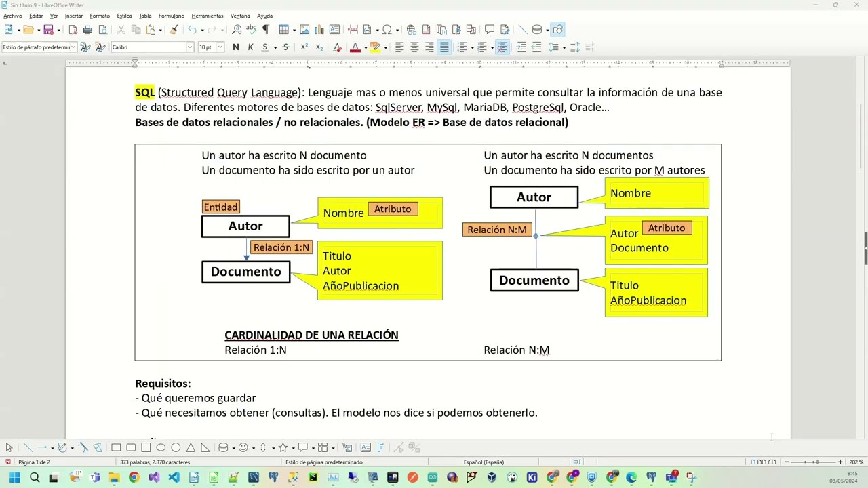Click the Spelling check abc icon

[251, 30]
